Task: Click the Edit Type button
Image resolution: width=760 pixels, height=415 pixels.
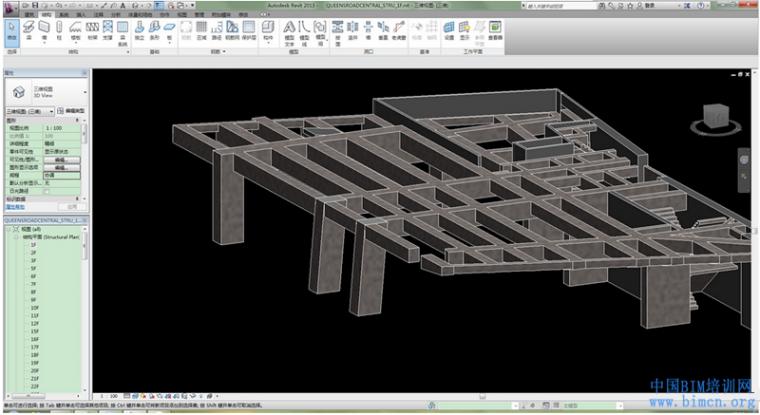Action: tap(71, 111)
